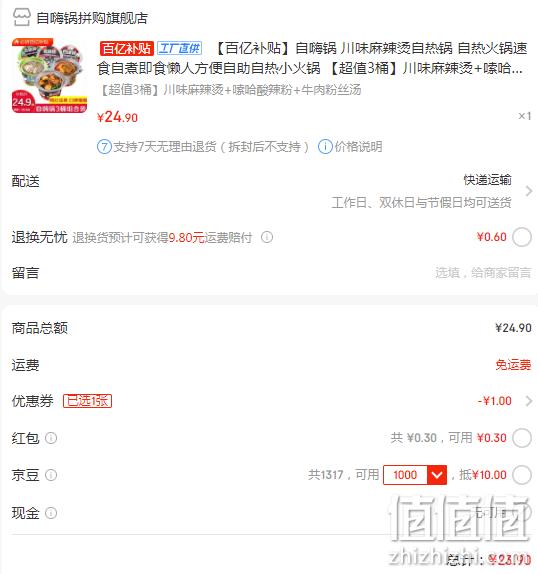Screen dimensions: 538x574
Task: Click the 百亿补贴 red badge
Action: [126, 48]
